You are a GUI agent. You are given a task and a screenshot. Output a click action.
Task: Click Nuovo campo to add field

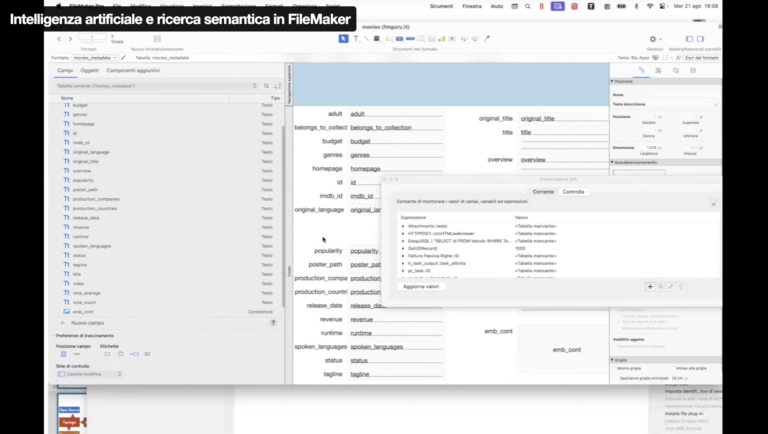(87, 323)
